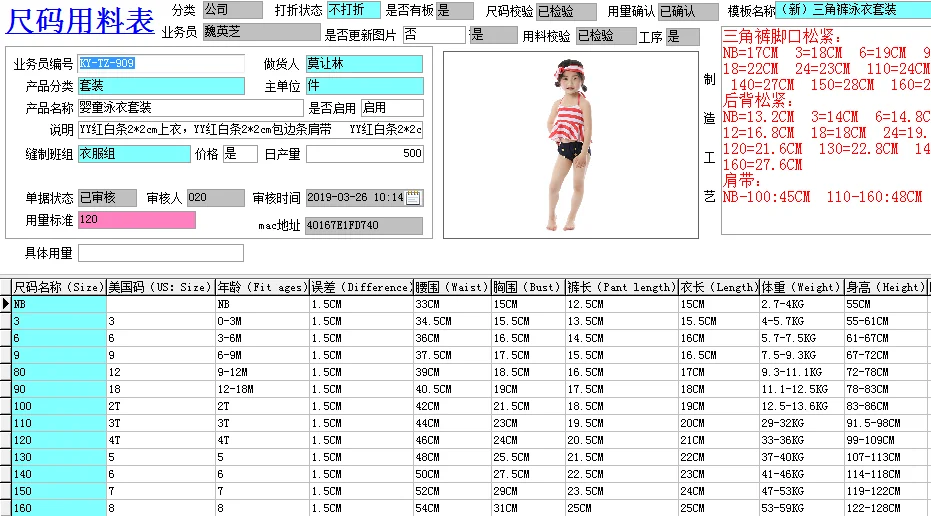The width and height of the screenshot is (931, 516).
Task: Click the pink 用量标准 field 120
Action: [137, 220]
